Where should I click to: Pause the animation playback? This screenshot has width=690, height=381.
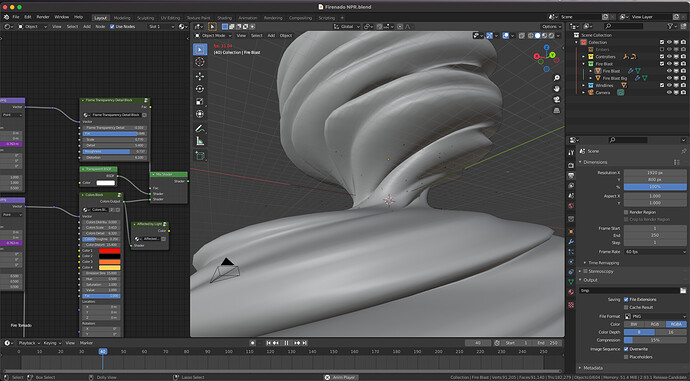tap(286, 343)
